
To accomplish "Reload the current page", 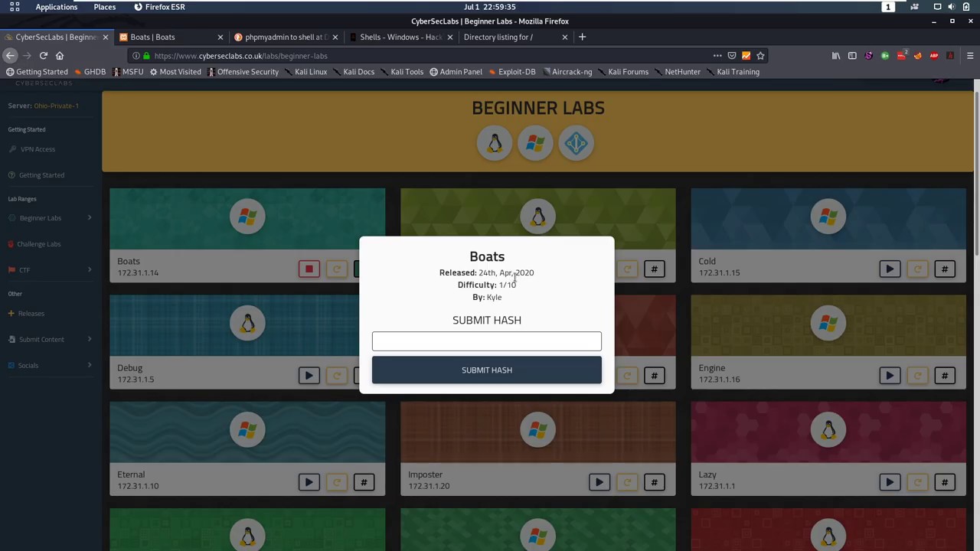I will (x=44, y=56).
